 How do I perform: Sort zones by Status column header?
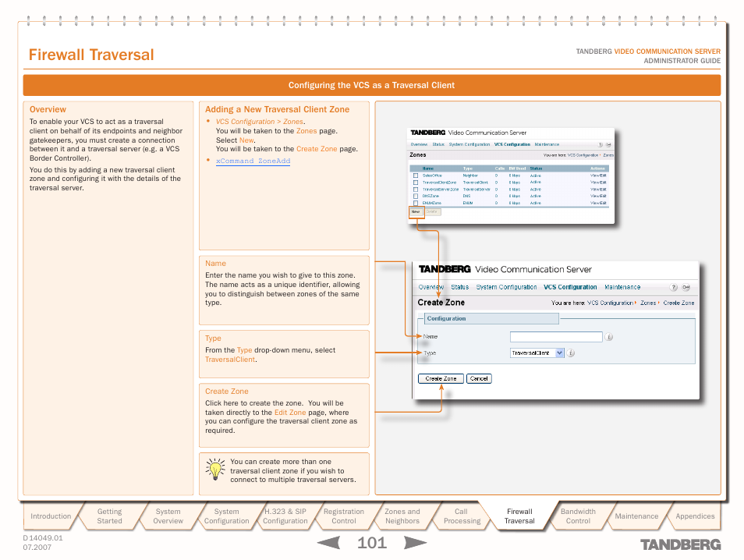tap(537, 168)
